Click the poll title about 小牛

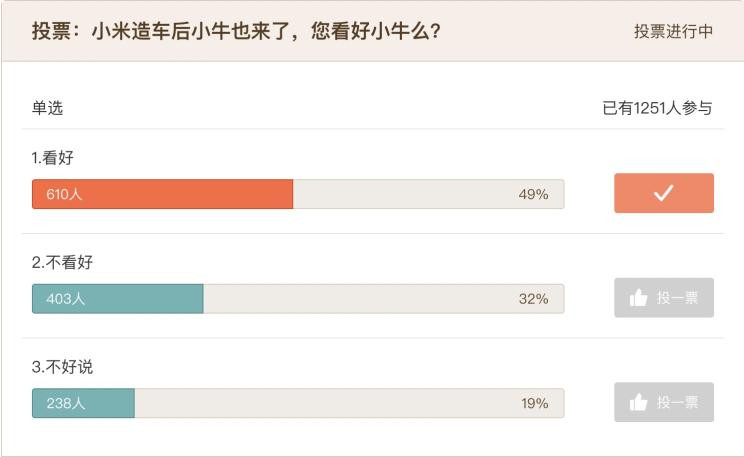[x=236, y=31]
